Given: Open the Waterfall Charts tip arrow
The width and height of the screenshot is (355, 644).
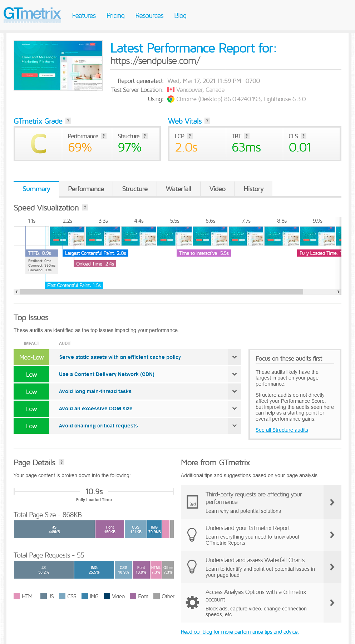Looking at the screenshot, I should point(332,567).
